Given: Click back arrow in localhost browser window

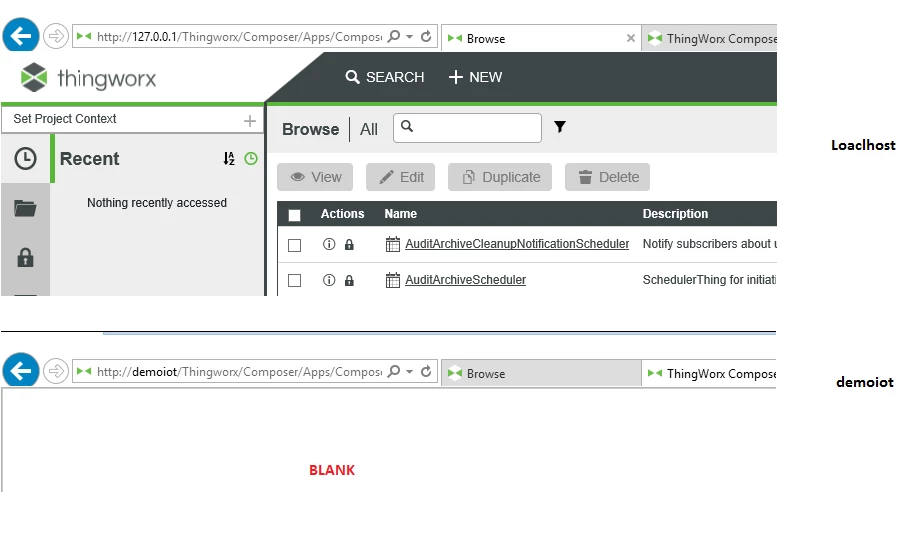Looking at the screenshot, I should pyautogui.click(x=21, y=36).
